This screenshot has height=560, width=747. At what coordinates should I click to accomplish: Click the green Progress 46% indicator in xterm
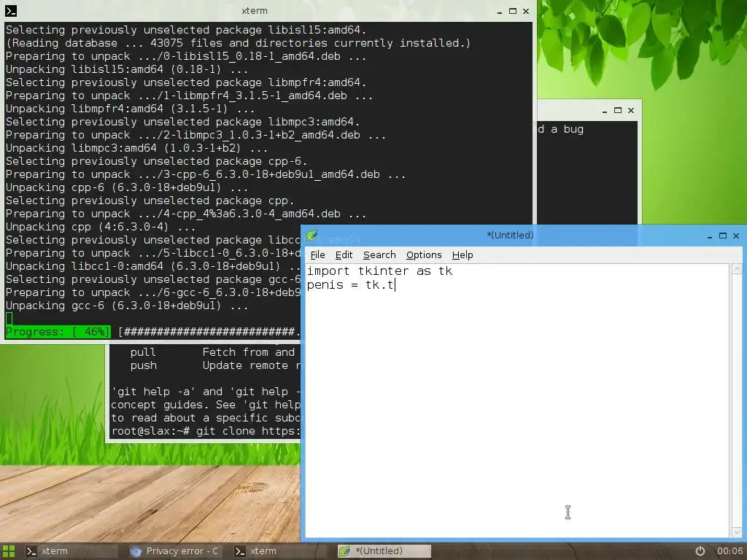click(58, 332)
